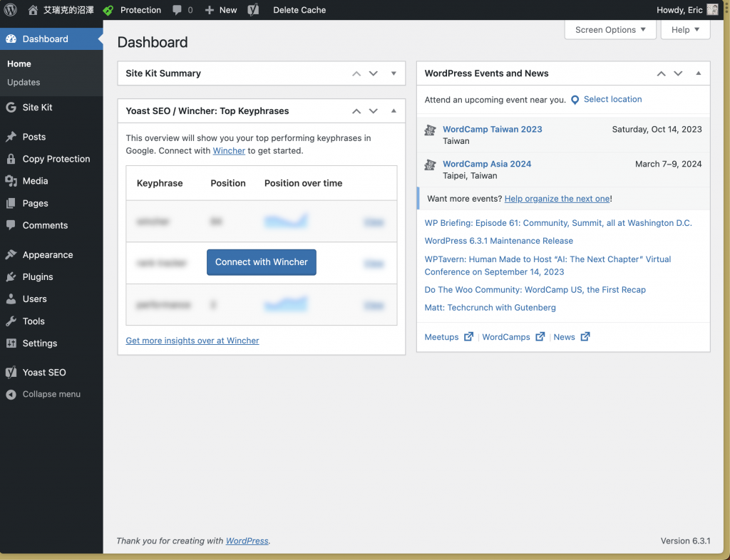Expand the Site Kit Summary panel
The image size is (730, 560).
[x=394, y=73]
